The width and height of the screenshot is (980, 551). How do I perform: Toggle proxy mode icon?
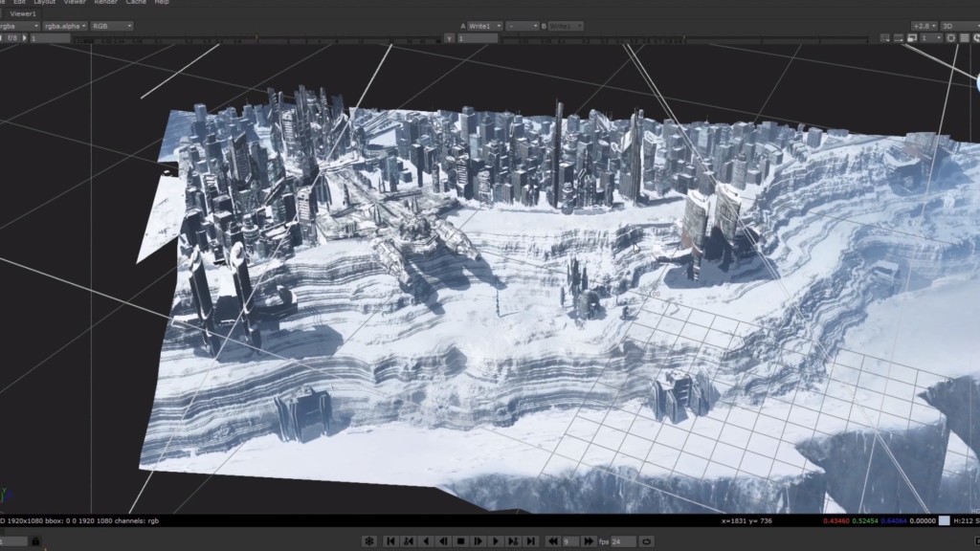[912, 38]
